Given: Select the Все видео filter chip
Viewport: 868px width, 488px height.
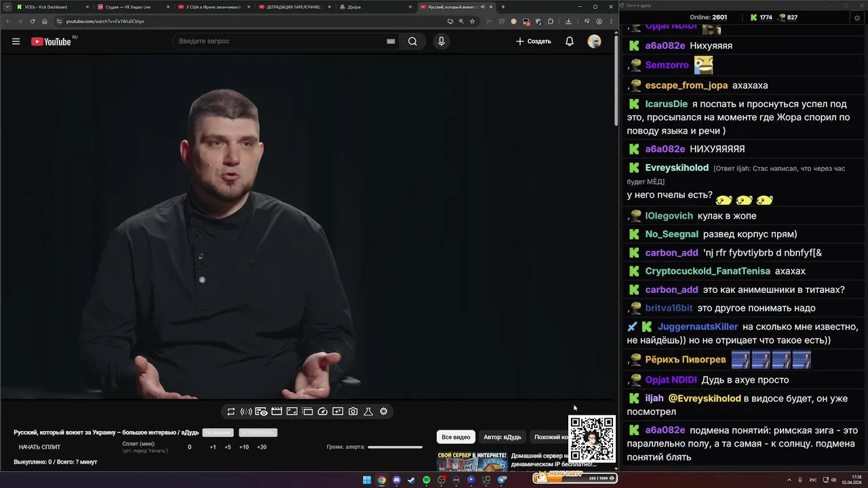Looking at the screenshot, I should (456, 437).
